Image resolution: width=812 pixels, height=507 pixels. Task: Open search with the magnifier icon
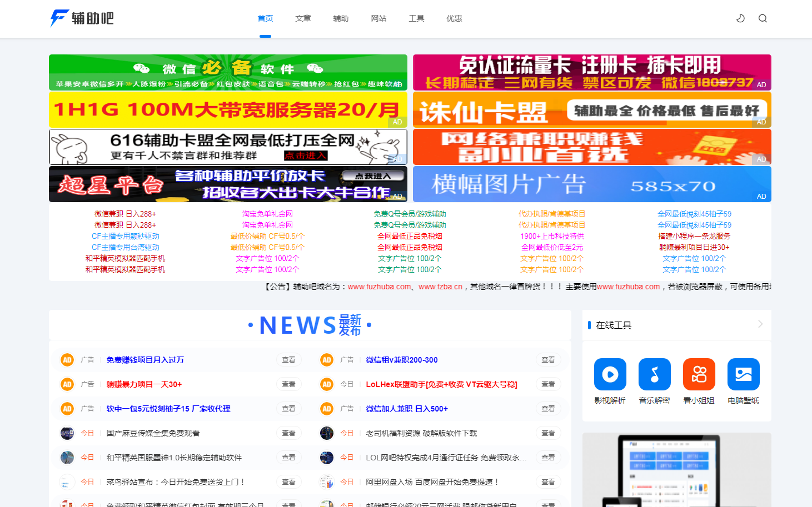pos(763,18)
